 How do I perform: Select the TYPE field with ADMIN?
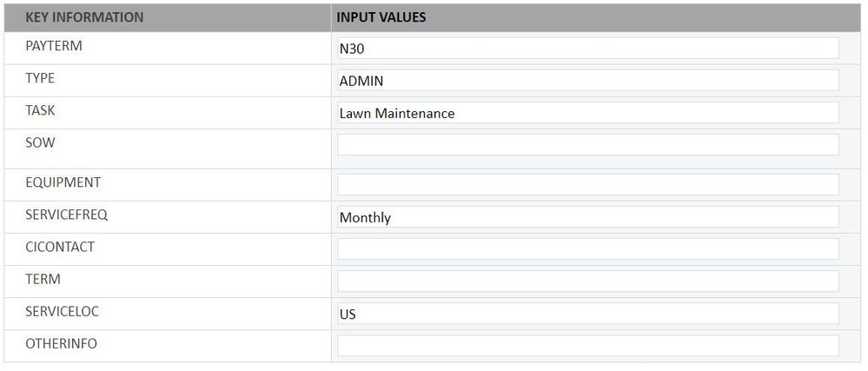point(587,81)
